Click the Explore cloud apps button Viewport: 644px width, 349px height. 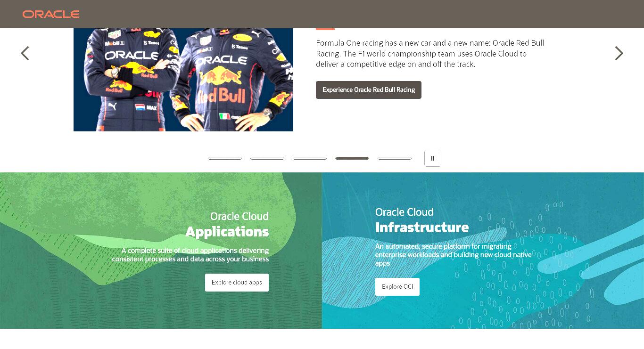pyautogui.click(x=237, y=283)
